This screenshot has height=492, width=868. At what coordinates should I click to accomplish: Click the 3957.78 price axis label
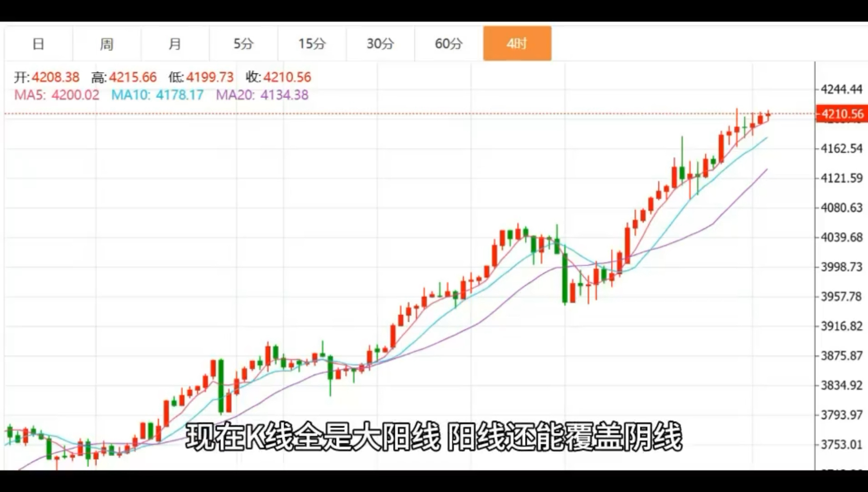(x=842, y=297)
